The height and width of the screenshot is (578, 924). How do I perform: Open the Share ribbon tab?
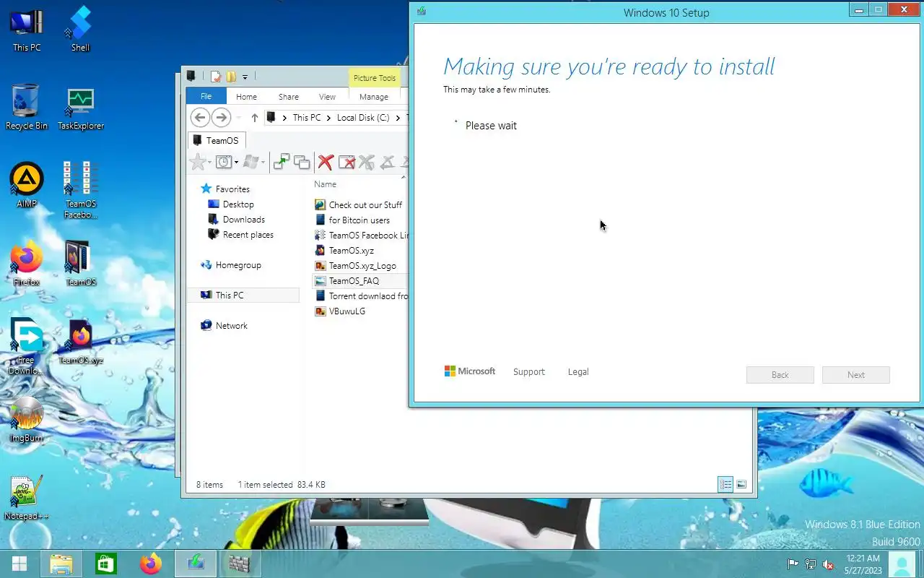[x=288, y=97]
